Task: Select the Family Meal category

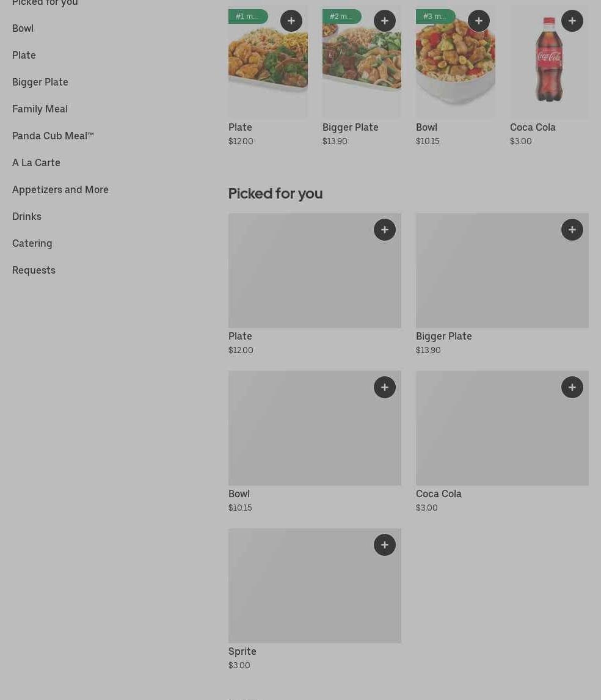Action: click(x=40, y=109)
